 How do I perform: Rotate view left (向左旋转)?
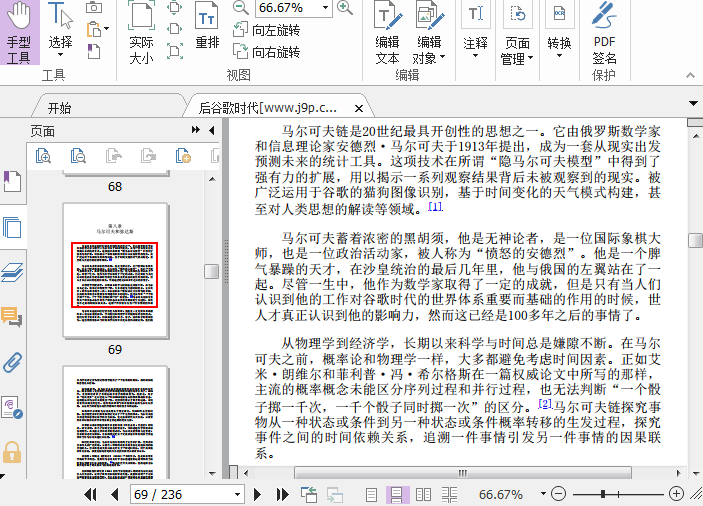[x=266, y=30]
